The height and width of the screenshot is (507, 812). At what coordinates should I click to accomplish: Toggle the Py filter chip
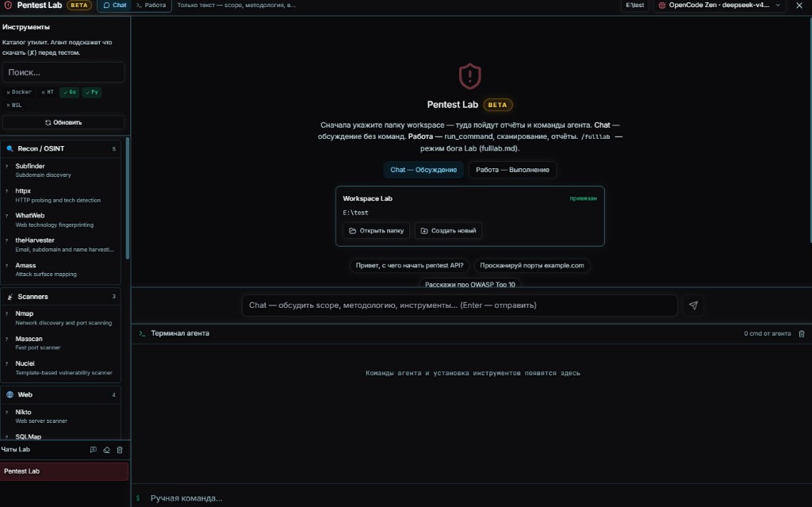[x=92, y=92]
